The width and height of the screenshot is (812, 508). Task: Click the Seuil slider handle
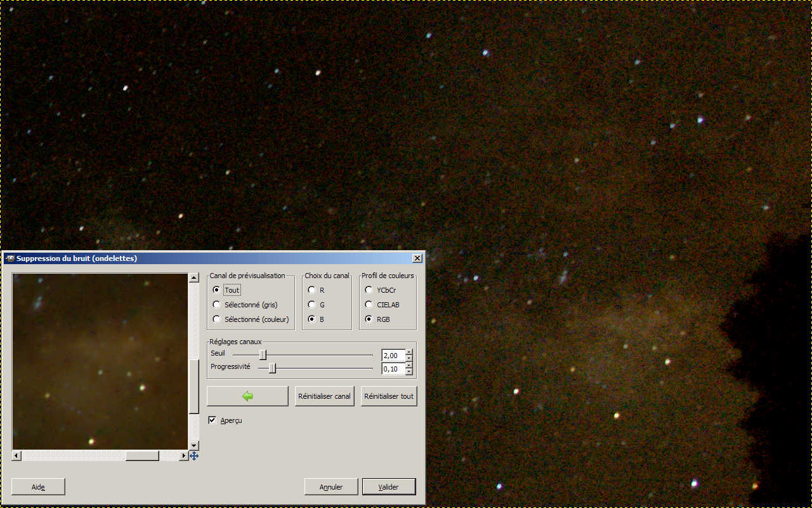pos(263,355)
